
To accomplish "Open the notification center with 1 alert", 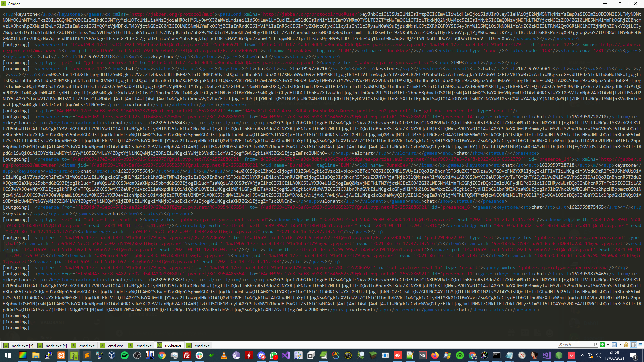I will click(633, 355).
